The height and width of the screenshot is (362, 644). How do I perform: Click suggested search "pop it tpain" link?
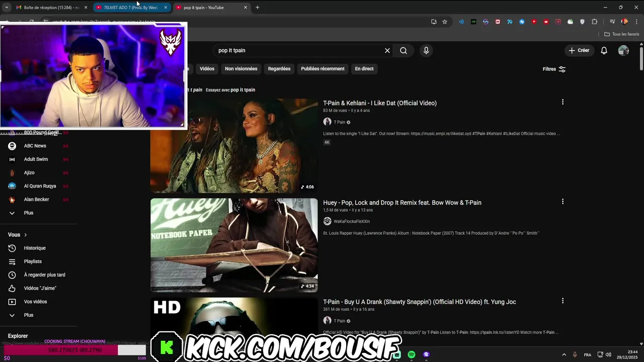pos(243,90)
